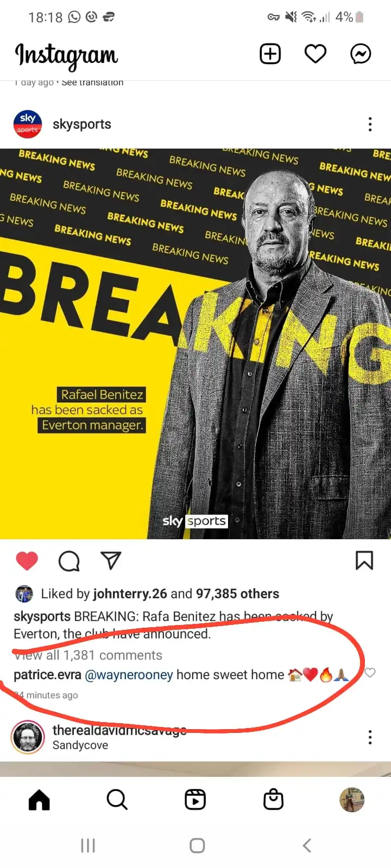
Task: Open Messenger direct messages icon
Action: pos(361,54)
